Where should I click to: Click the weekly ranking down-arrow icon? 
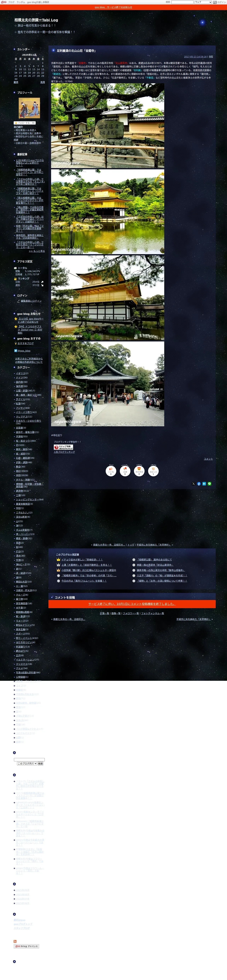tap(42, 285)
